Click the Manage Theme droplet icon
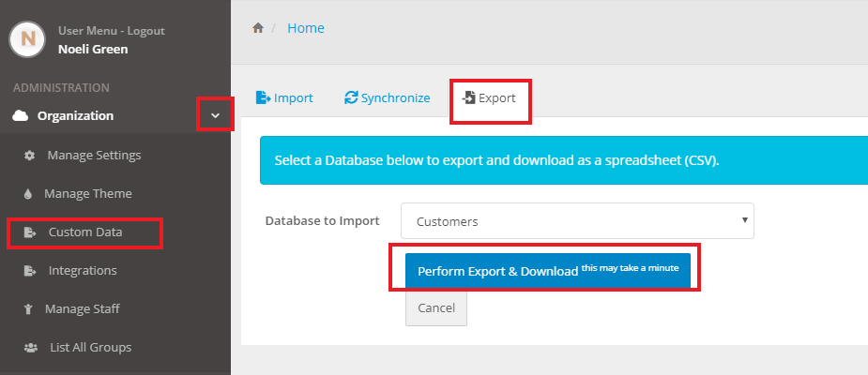The height and width of the screenshot is (375, 868). click(x=27, y=194)
